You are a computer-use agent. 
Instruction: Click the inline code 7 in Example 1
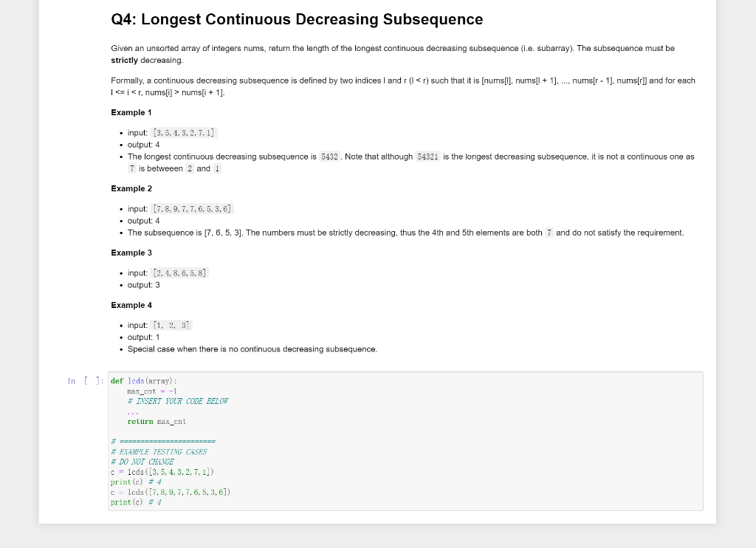point(131,168)
